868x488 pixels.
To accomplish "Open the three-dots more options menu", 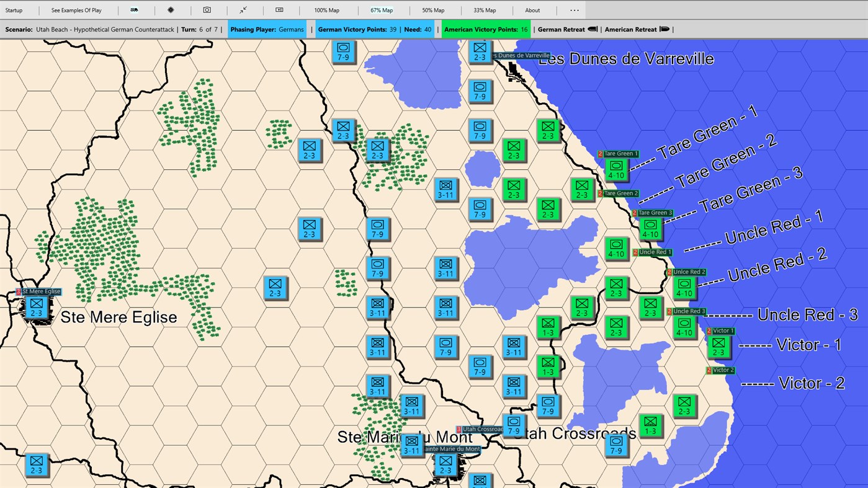I will pos(575,10).
